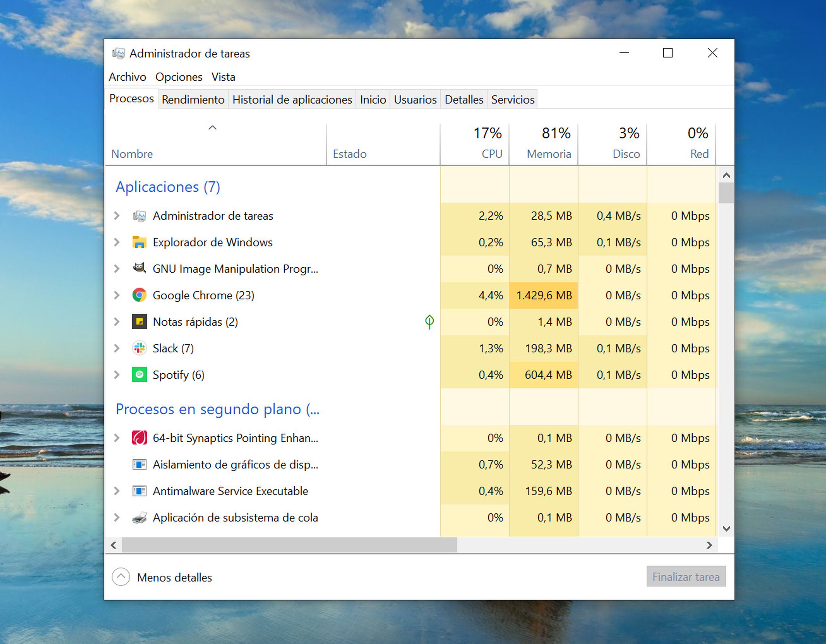Click the Notas rápidas yellow icon
826x644 pixels.
139,321
